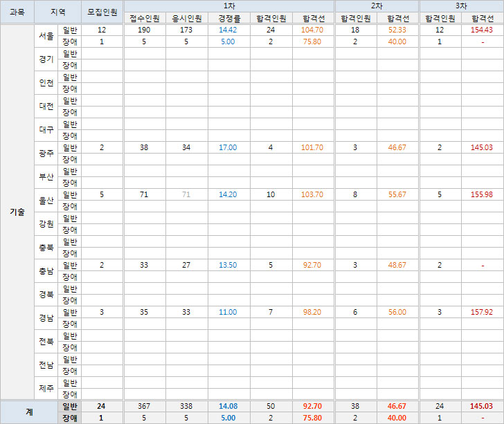
Task: Click the 14.08 total competition rate
Action: coord(228,406)
